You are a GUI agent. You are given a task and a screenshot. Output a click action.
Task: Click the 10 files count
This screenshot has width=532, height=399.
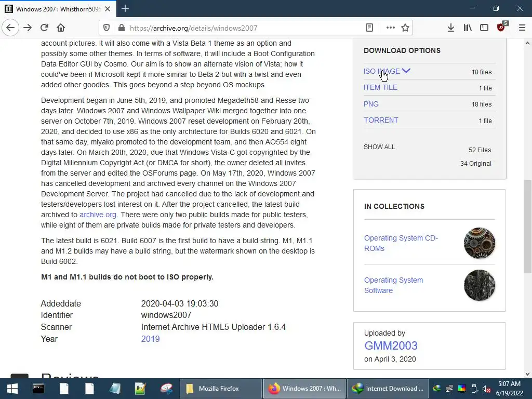pyautogui.click(x=482, y=72)
